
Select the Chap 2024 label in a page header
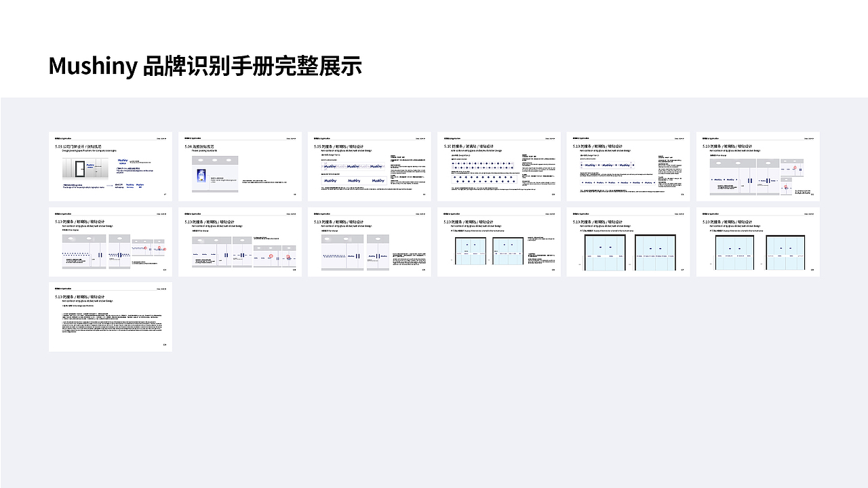tap(160, 138)
